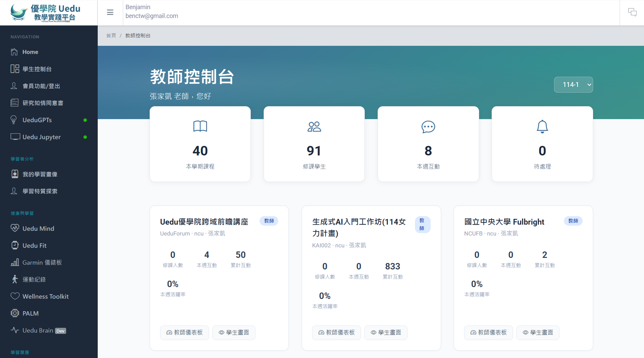Open the 114-1 semester dropdown
Image resolution: width=644 pixels, height=358 pixels.
coord(573,84)
